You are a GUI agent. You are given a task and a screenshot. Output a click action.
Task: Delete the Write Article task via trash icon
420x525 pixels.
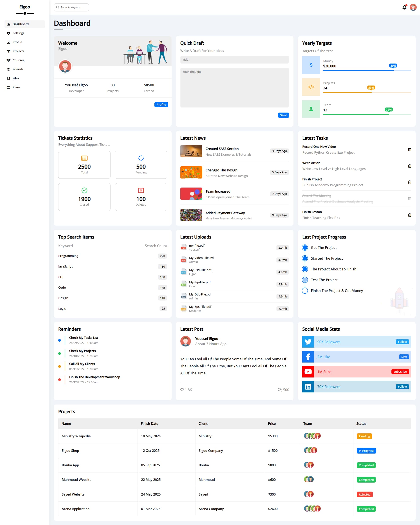tap(409, 166)
